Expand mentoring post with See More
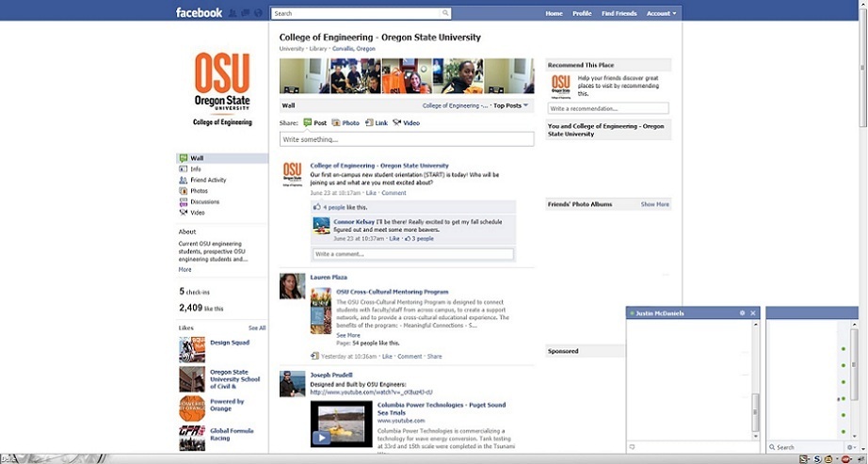The height and width of the screenshot is (464, 868). [348, 335]
